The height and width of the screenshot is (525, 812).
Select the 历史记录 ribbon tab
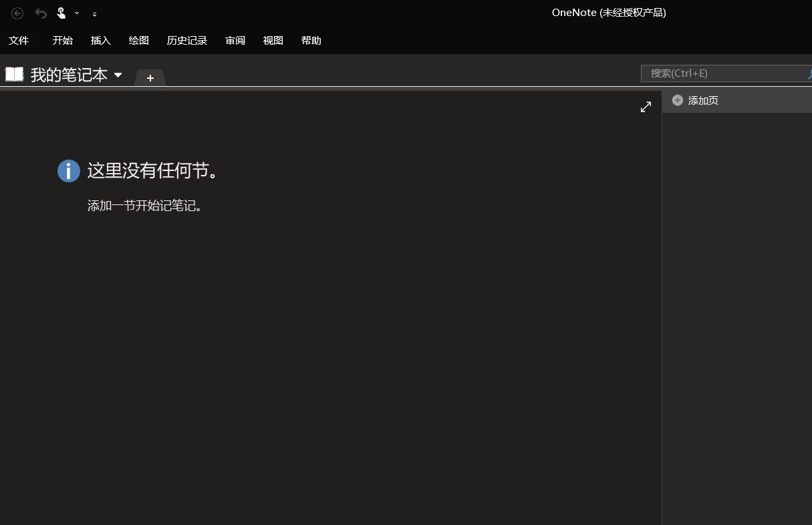click(x=187, y=41)
